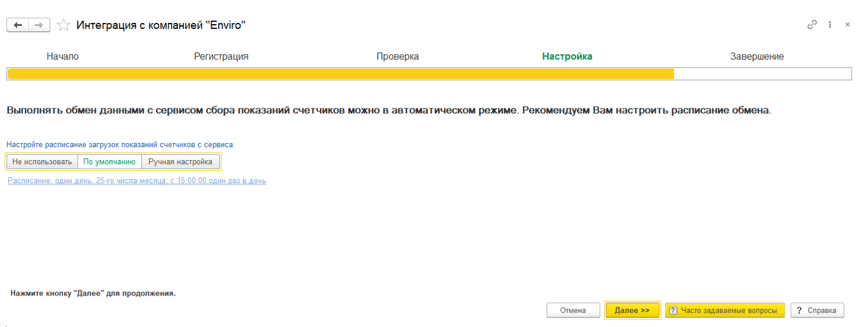Viewport: 868px width, 327px height.
Task: Click the blue text "Настройте расписание загрузок..."
Action: [x=121, y=144]
